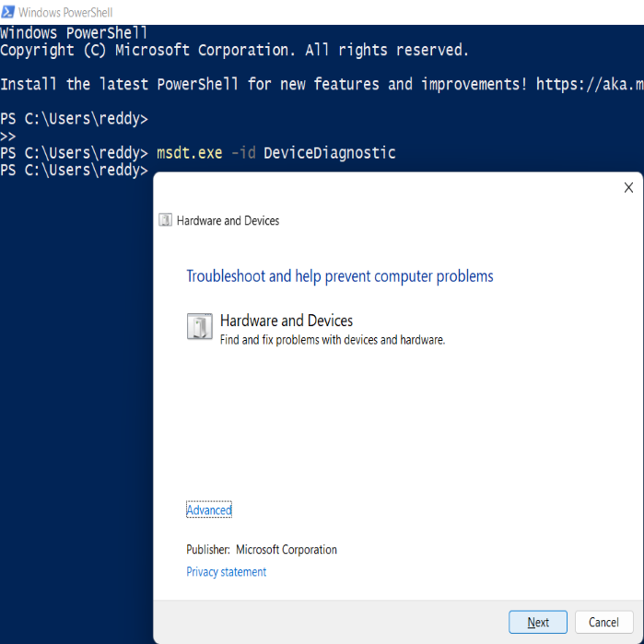
Task: Open the Privacy statement link
Action: click(x=226, y=572)
